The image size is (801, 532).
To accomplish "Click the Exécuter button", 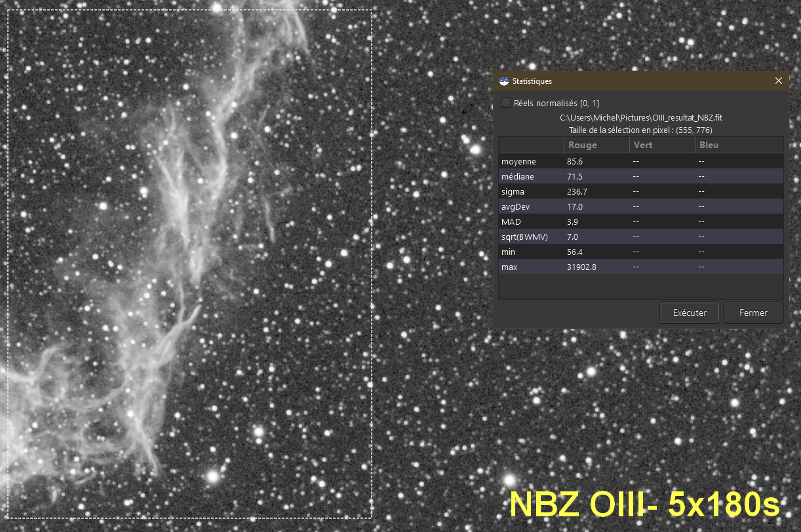I will [x=690, y=313].
